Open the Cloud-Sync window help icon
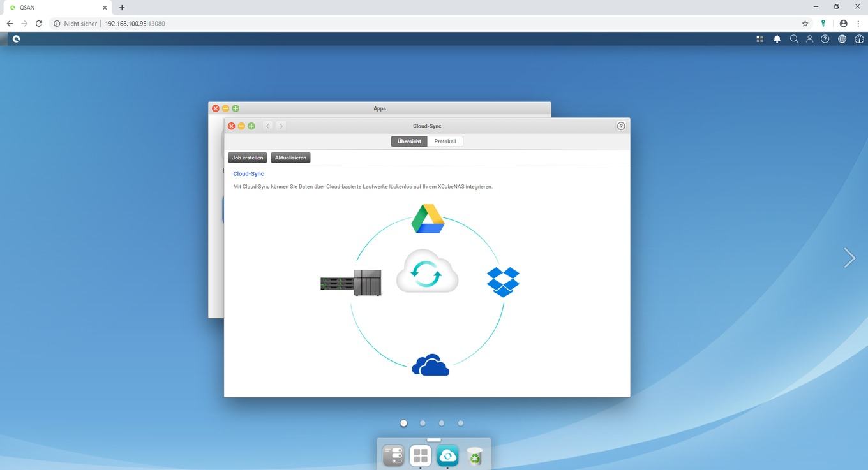Image resolution: width=868 pixels, height=470 pixels. (x=621, y=126)
